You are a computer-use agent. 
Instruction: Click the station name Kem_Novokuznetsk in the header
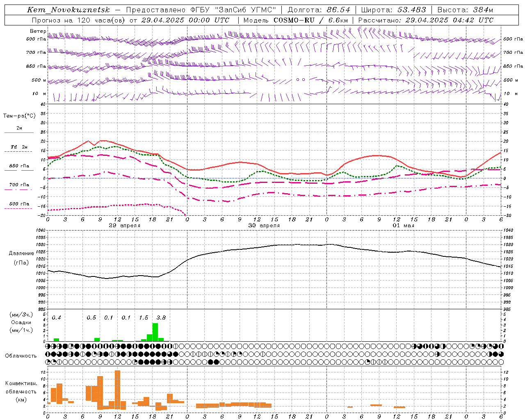[68, 10]
